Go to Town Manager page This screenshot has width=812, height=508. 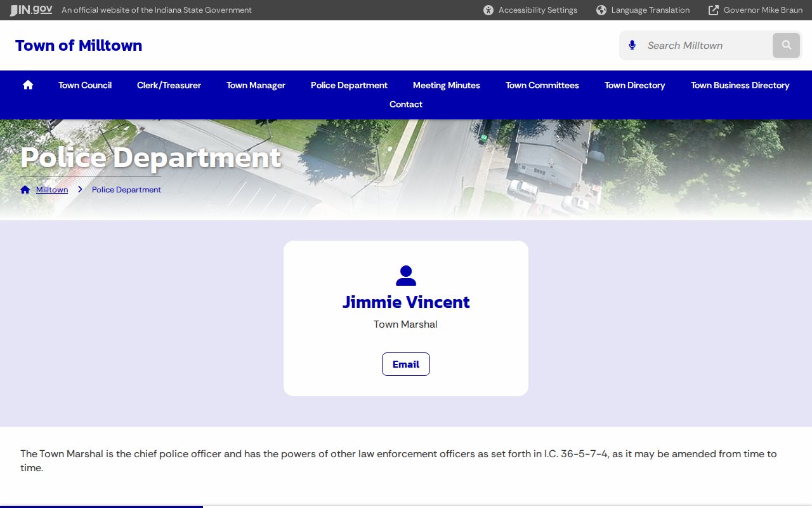pos(256,85)
